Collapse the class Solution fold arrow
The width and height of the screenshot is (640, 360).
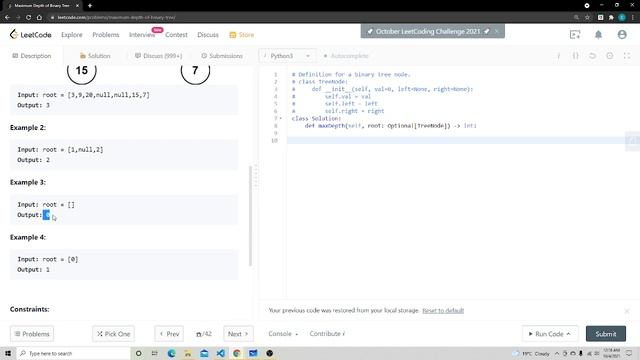(x=280, y=118)
